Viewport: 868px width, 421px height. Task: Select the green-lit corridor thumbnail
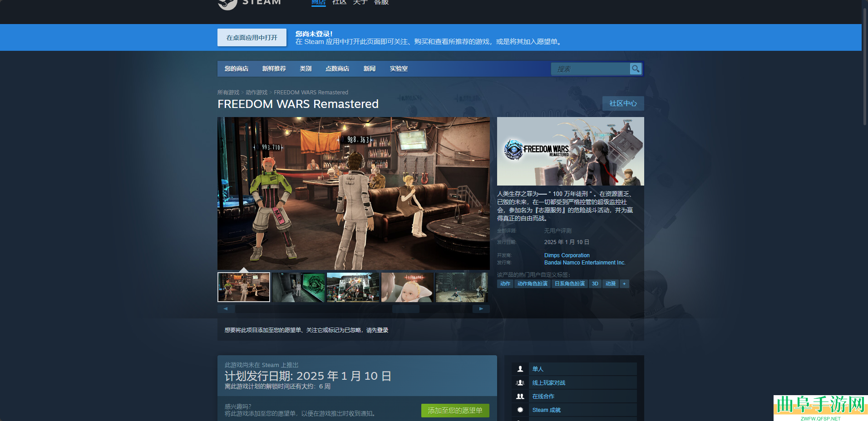[298, 287]
